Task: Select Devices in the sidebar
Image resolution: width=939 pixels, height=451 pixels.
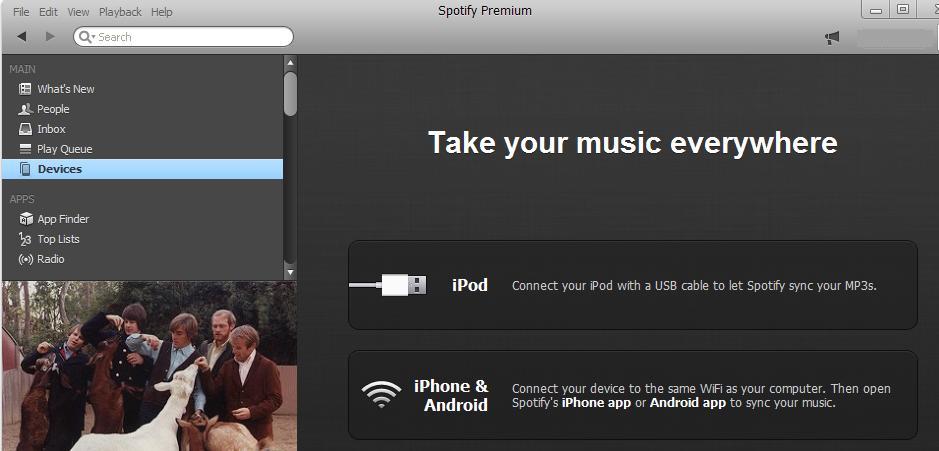Action: [x=143, y=169]
